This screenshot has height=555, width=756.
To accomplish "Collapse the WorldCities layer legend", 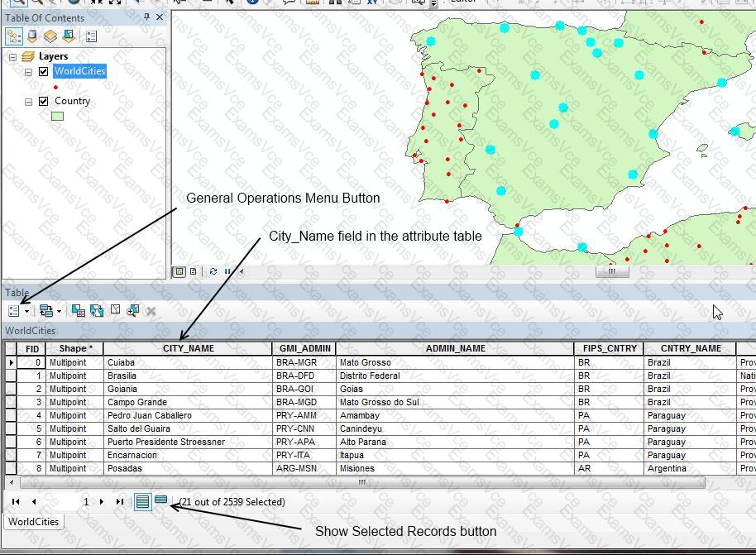I will (28, 72).
